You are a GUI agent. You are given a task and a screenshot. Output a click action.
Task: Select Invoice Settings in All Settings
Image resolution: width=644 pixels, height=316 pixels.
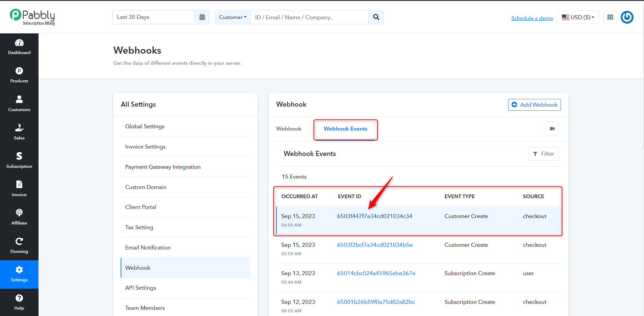pos(185,147)
